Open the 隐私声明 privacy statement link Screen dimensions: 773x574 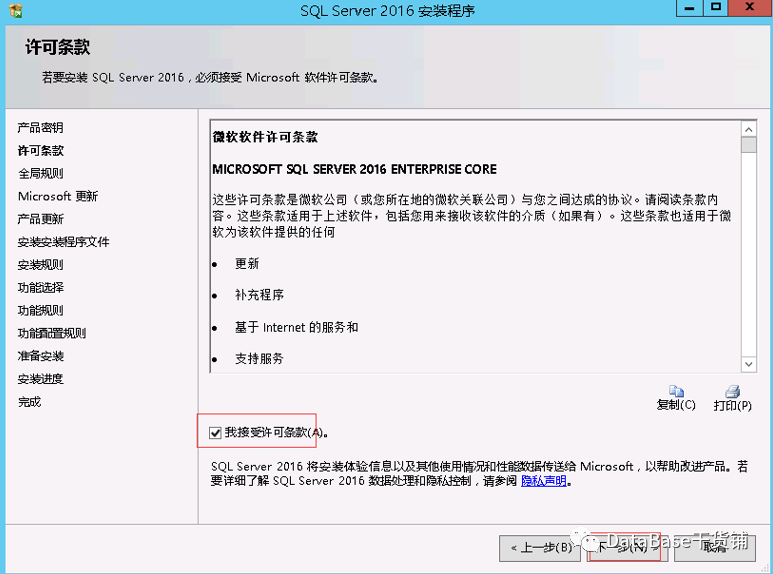(544, 481)
